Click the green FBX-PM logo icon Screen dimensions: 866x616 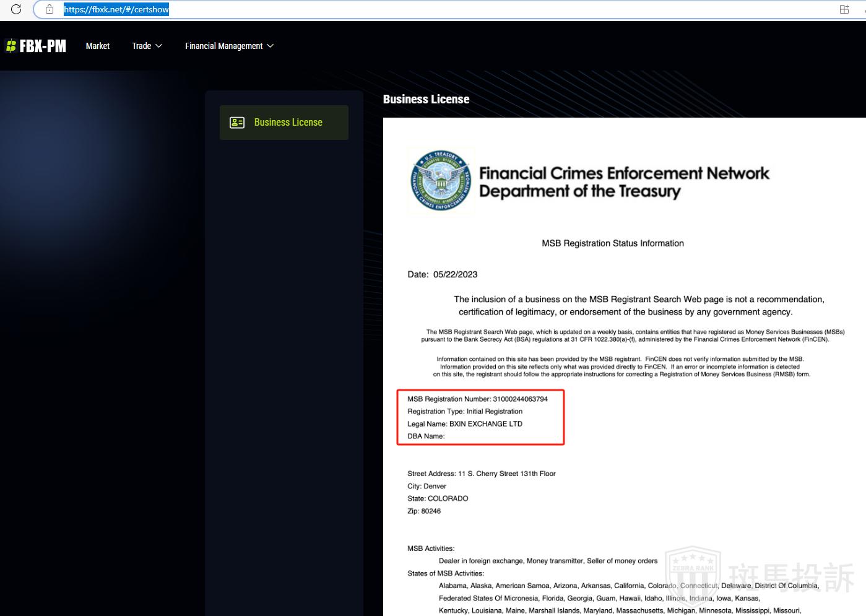click(x=11, y=46)
